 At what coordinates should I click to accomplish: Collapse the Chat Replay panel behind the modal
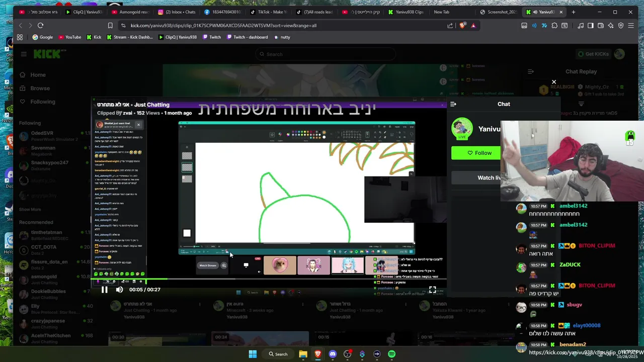coord(531,71)
